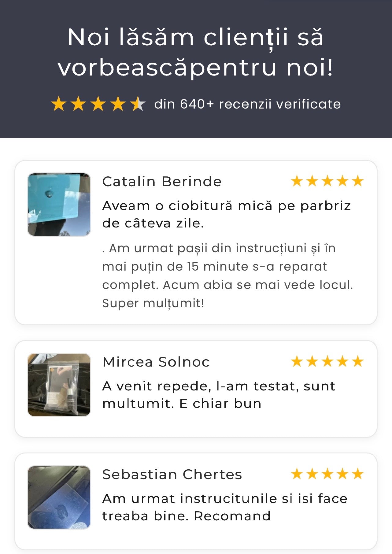
Task: Open Catalin Berinde's windshield review photo
Action: [59, 205]
